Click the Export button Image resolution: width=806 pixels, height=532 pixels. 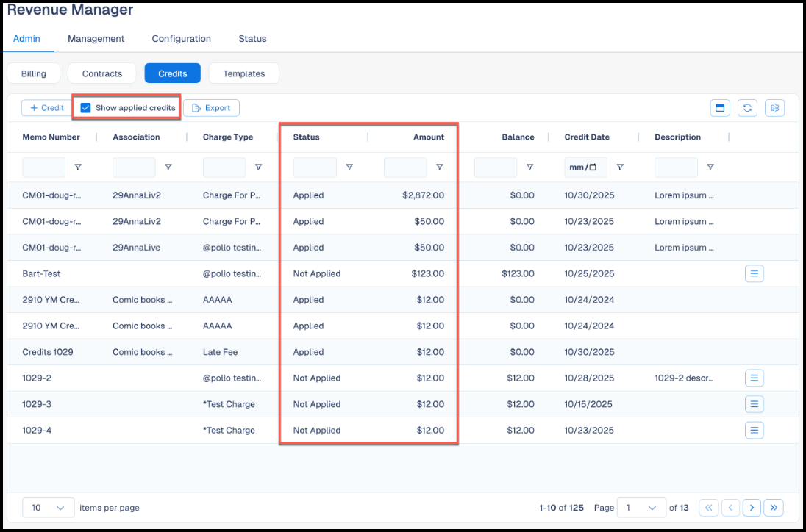(x=211, y=108)
